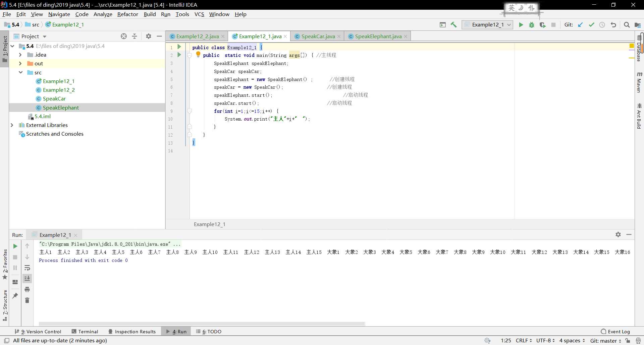Open Git master branch popup
The image size is (644, 345).
(x=605, y=340)
